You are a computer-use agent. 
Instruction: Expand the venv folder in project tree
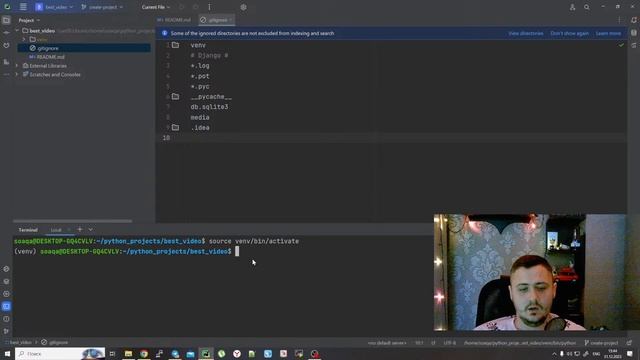24,39
